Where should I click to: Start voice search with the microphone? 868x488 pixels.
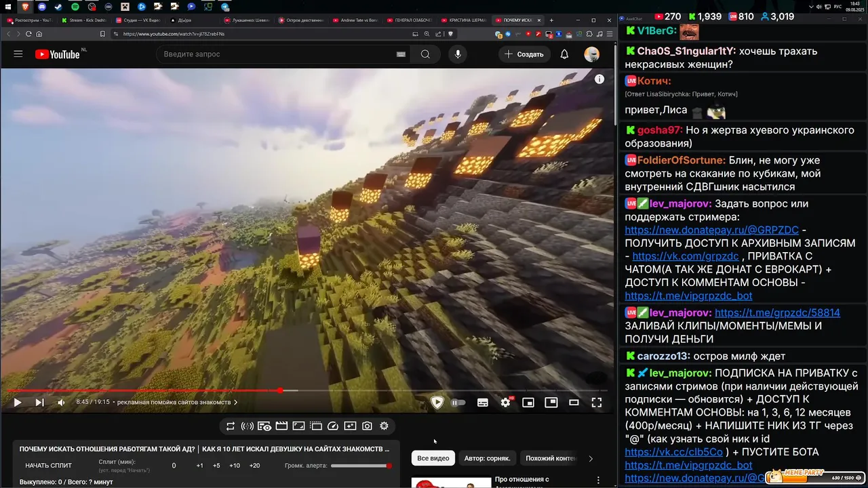click(458, 54)
